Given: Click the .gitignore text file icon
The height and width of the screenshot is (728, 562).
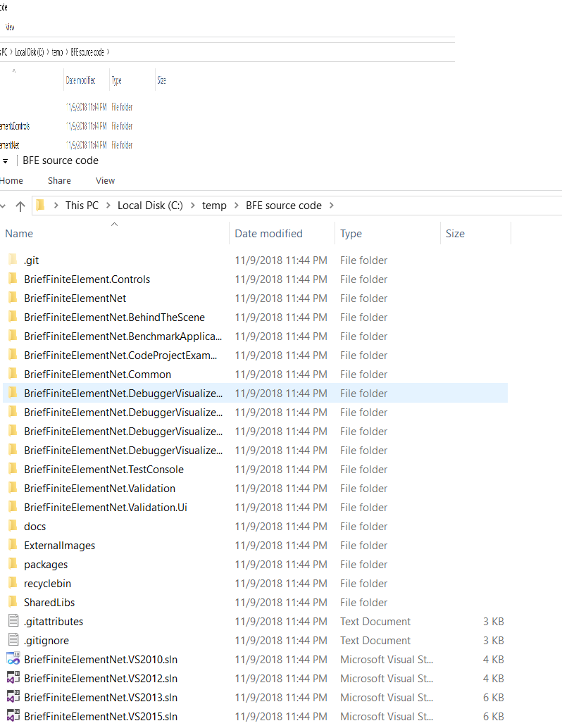Looking at the screenshot, I should pos(13,640).
